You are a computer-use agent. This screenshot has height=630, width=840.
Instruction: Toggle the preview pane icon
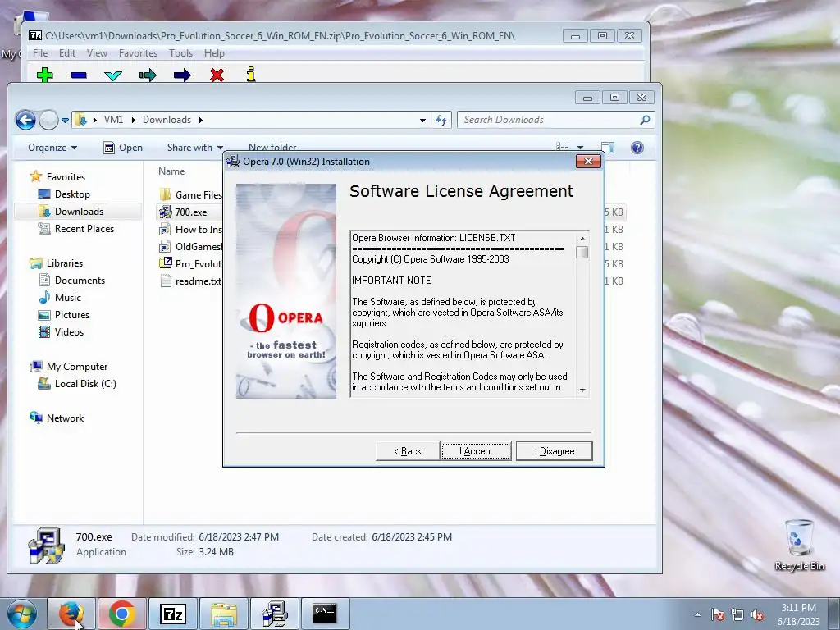click(x=608, y=148)
